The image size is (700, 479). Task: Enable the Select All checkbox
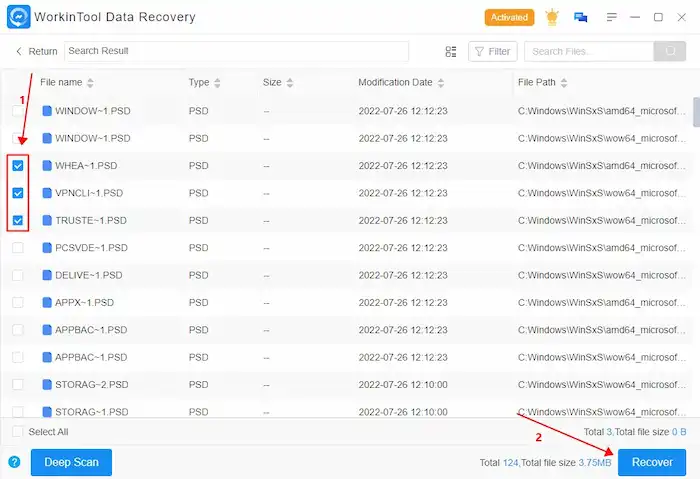tap(17, 431)
